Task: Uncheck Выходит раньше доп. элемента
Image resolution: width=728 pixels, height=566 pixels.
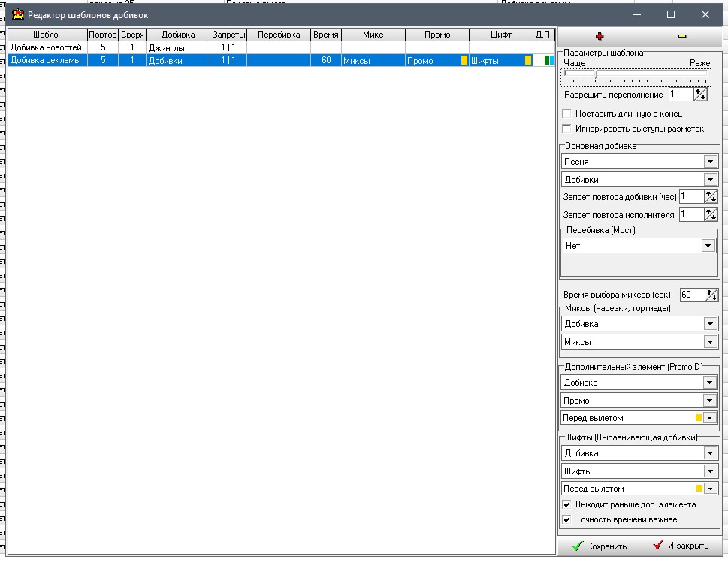Action: tap(567, 504)
